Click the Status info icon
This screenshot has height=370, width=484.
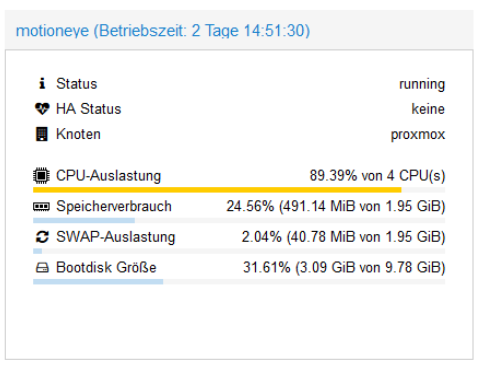click(42, 84)
